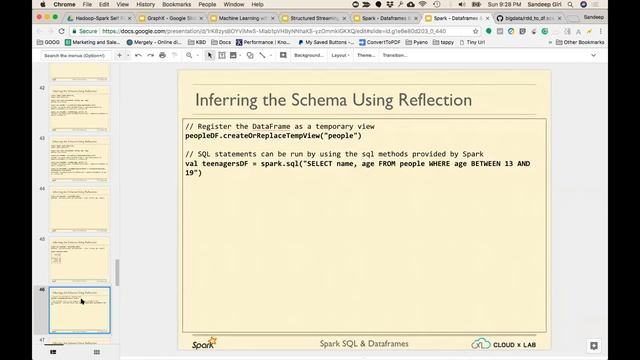The height and width of the screenshot is (360, 640).
Task: Collapse the toolbar with the chevron
Action: point(593,55)
